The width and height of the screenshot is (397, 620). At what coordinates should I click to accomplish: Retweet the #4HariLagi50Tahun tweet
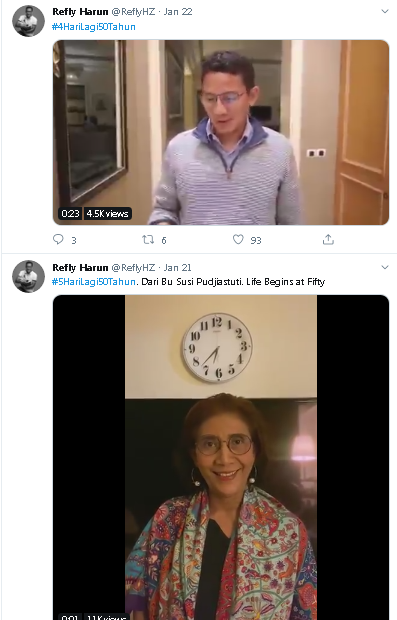coord(148,239)
